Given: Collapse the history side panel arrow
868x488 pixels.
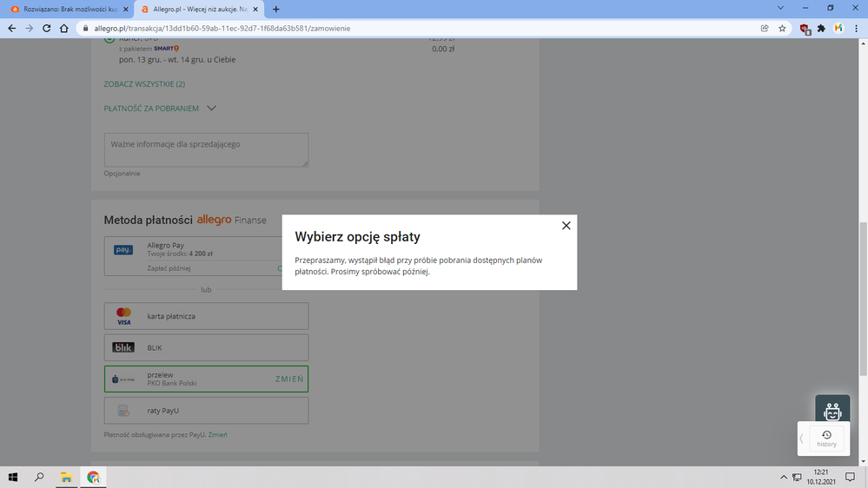Looking at the screenshot, I should pyautogui.click(x=802, y=439).
